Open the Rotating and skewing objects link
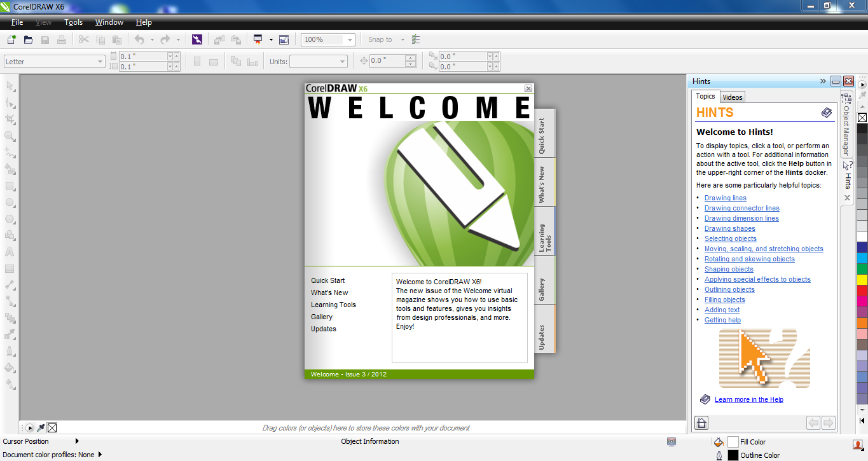 [750, 259]
